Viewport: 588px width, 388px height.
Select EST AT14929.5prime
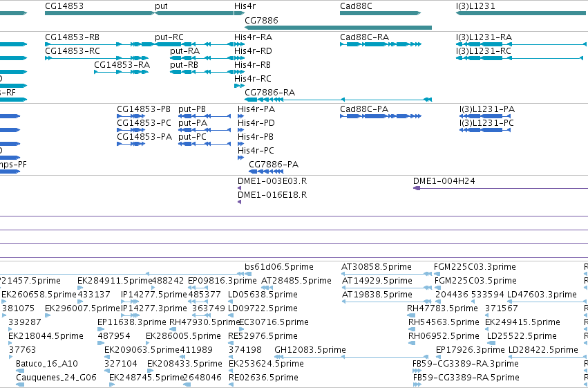[377, 281]
